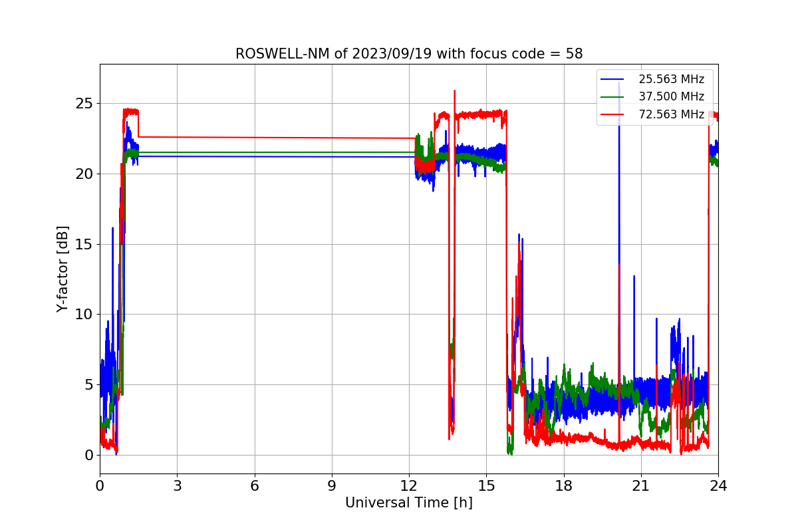Viewport: 798px width, 532px height.
Task: Click the y-axis tick label 25
Action: (x=84, y=104)
